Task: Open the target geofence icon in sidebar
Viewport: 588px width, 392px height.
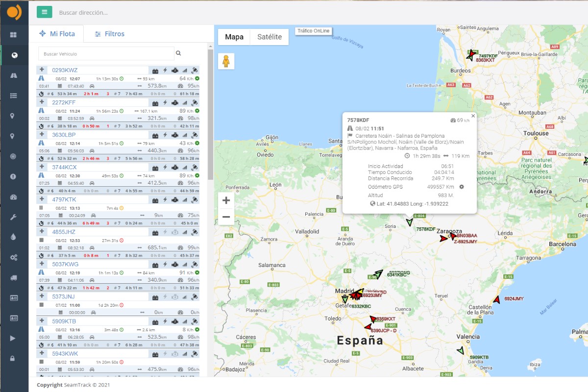Action: [14, 156]
